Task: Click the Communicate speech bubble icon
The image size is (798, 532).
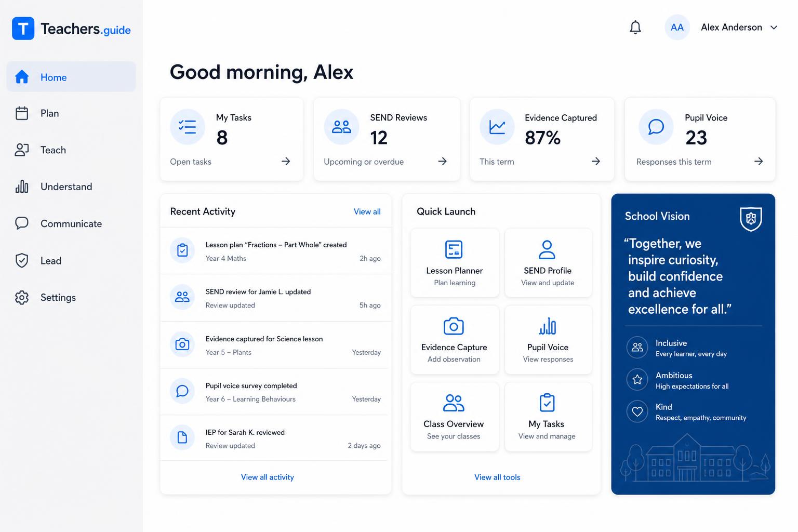Action: [22, 223]
